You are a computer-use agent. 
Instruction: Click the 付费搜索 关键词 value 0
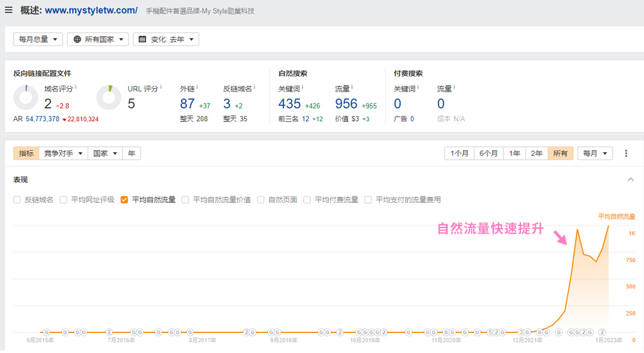tap(397, 104)
